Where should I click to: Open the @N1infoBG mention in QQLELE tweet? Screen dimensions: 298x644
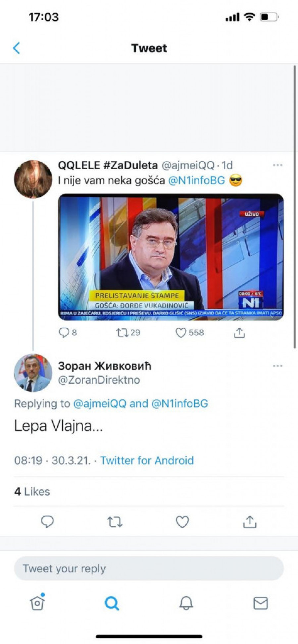click(x=197, y=181)
